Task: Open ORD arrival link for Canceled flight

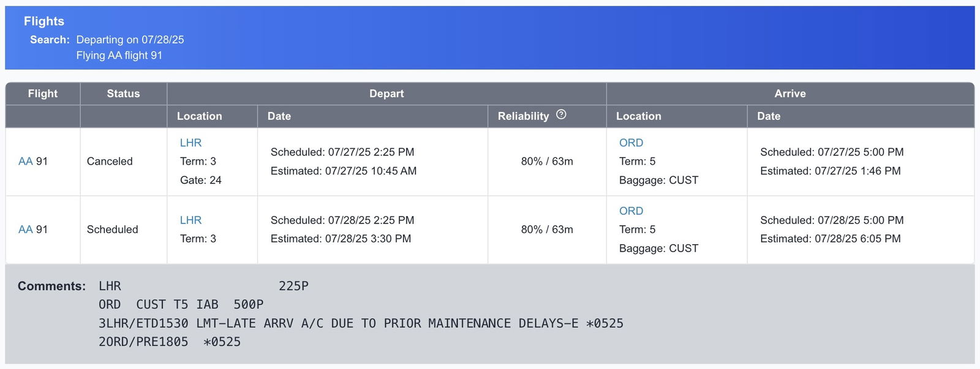Action: [631, 143]
